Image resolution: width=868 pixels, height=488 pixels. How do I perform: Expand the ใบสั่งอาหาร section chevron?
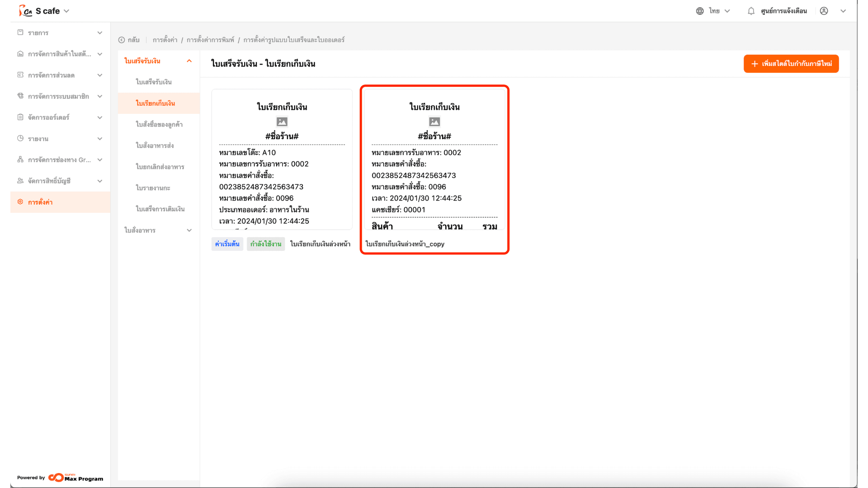coord(189,230)
